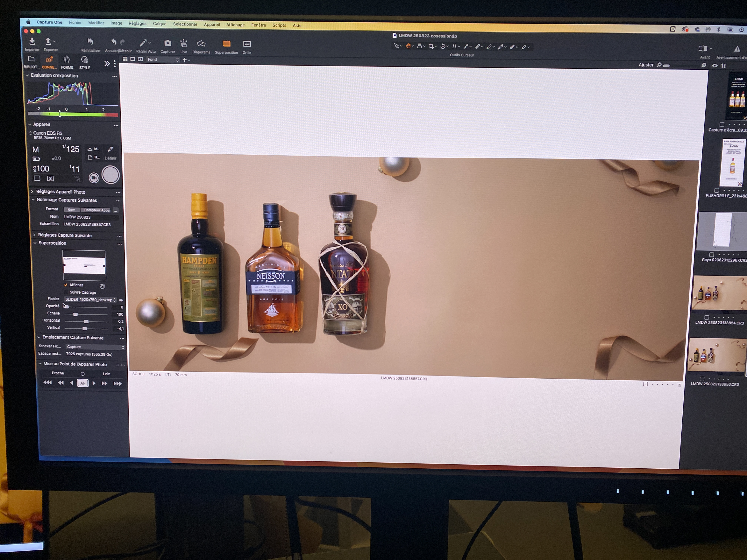Click the Réinitialiser reset icon
This screenshot has width=747, height=560.
(90, 42)
